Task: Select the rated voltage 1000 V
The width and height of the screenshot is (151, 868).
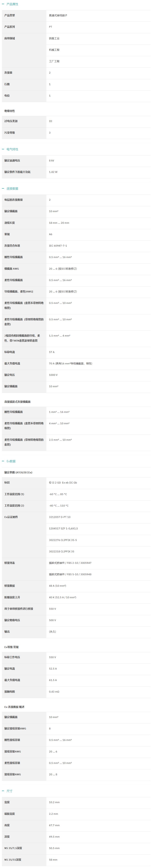Action: click(x=53, y=375)
